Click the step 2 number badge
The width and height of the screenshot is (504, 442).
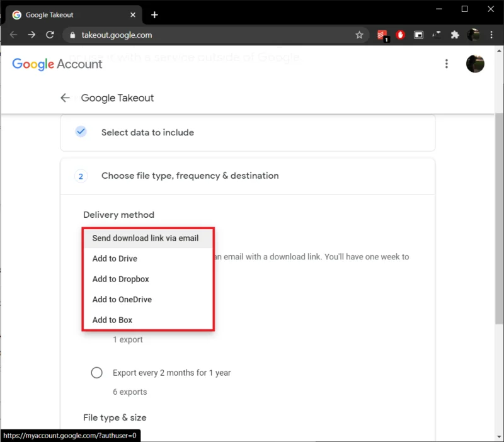pyautogui.click(x=81, y=176)
